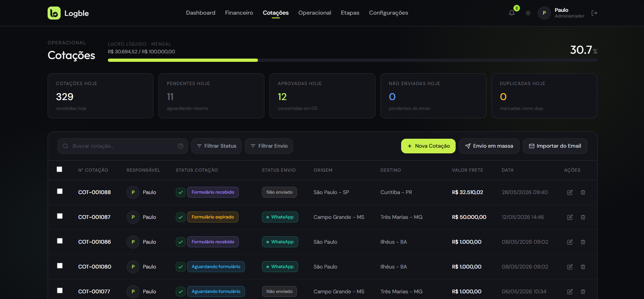Open 'Aguardando formulário' status of COT-001080

pyautogui.click(x=216, y=267)
